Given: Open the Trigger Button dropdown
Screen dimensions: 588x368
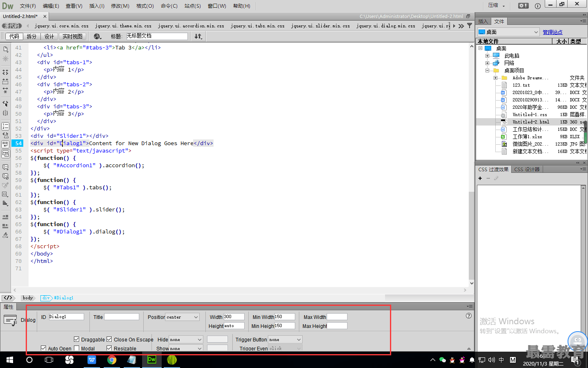Looking at the screenshot, I should coord(285,339).
